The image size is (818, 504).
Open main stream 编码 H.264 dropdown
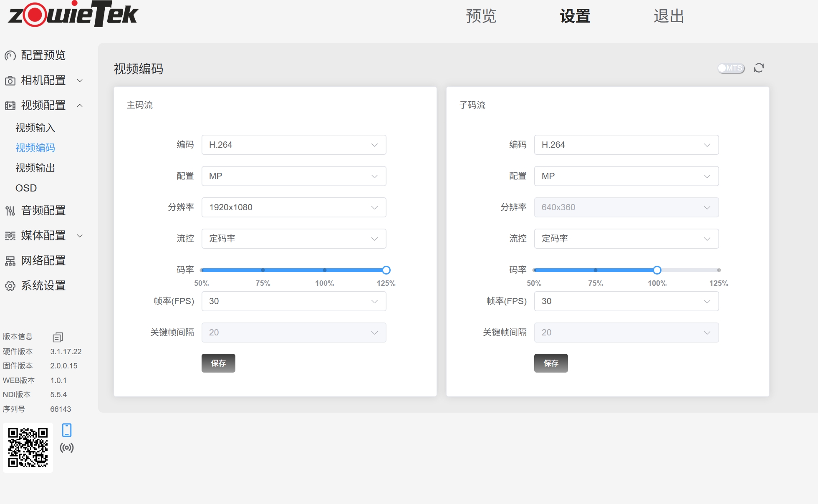coord(293,145)
